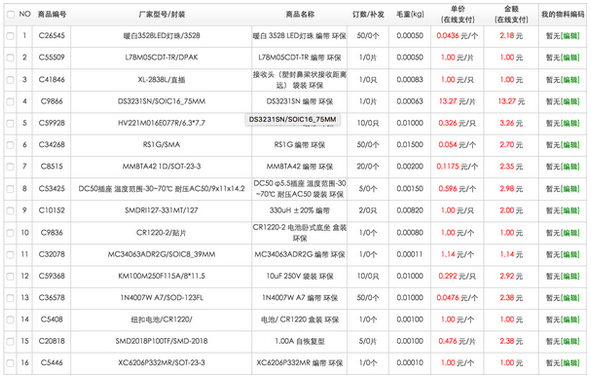
Task: Edit material code for C41846
Action: (570, 80)
